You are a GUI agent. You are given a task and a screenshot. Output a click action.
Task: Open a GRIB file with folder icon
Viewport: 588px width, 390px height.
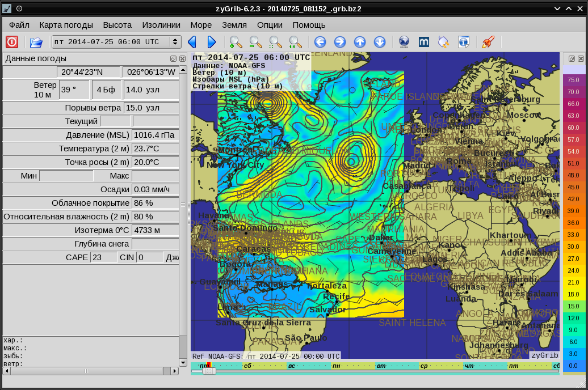[36, 42]
